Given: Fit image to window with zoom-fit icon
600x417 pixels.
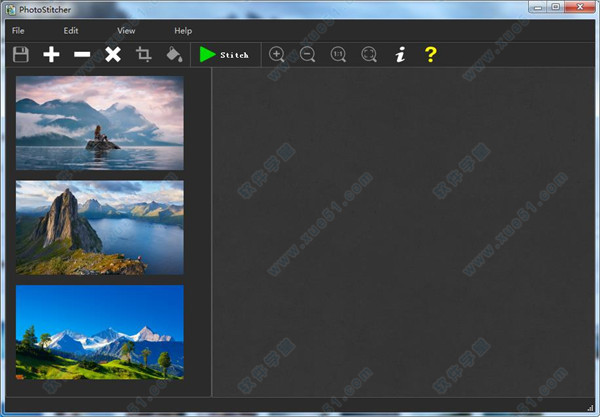Looking at the screenshot, I should [369, 54].
